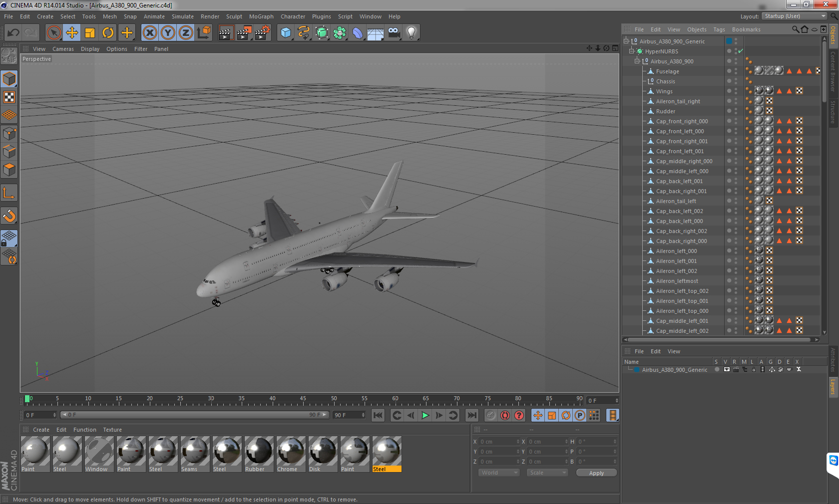Select the Chassis object in tree
Viewport: 839px width, 504px height.
point(665,81)
